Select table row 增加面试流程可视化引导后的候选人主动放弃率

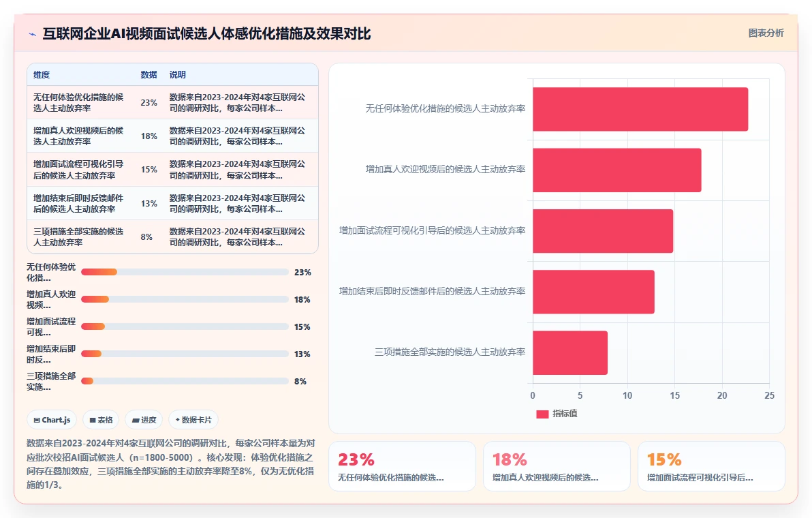[172, 170]
